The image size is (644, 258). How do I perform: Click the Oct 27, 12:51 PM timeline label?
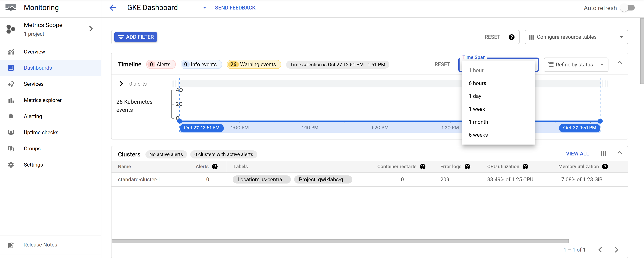coord(201,128)
